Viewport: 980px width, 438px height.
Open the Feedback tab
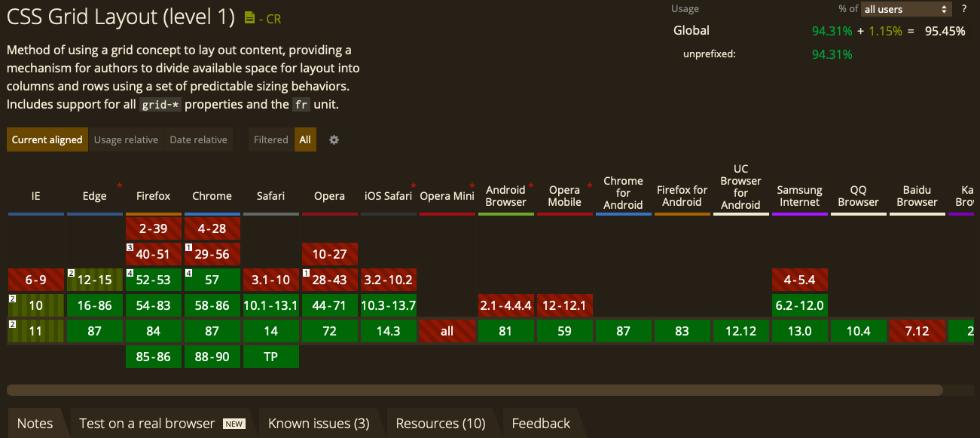pyautogui.click(x=541, y=423)
